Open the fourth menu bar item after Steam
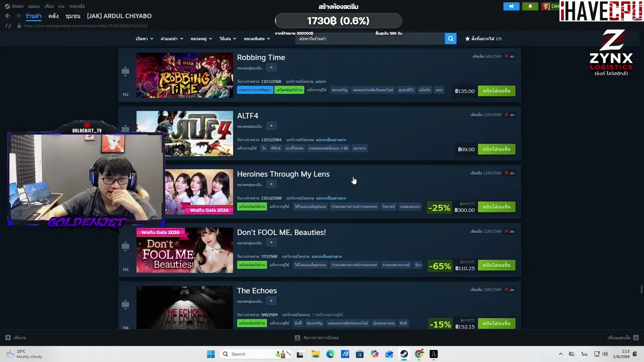The height and width of the screenshot is (362, 644). point(61,6)
